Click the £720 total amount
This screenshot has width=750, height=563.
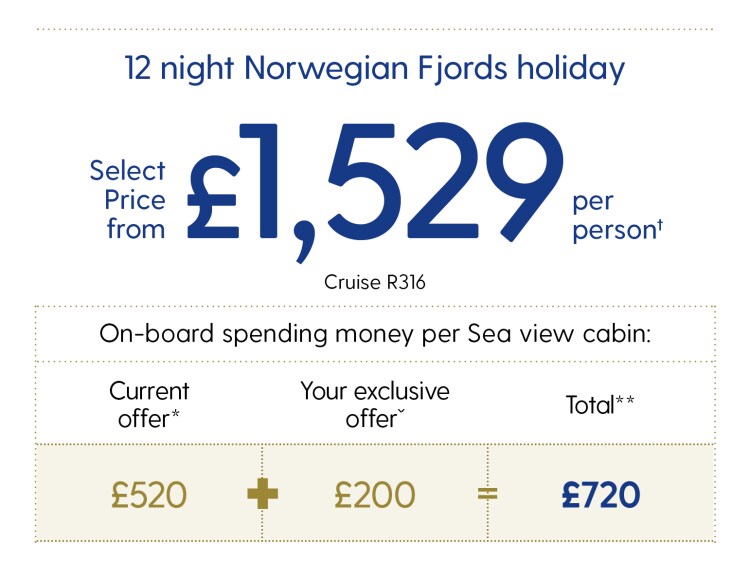click(x=601, y=495)
